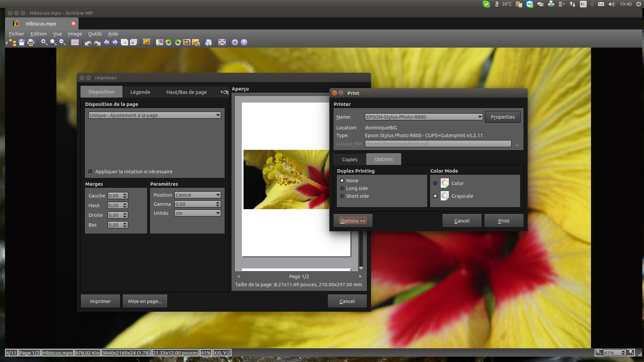
Task: Enable 'Appliquer la rotation si nécessaire' checkbox
Action: coord(90,171)
